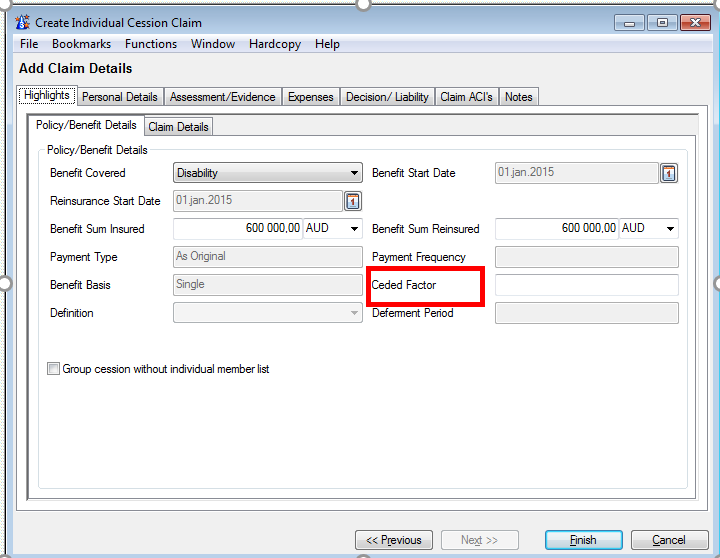The height and width of the screenshot is (558, 720).
Task: Switch to Personal Details tab
Action: pos(120,97)
